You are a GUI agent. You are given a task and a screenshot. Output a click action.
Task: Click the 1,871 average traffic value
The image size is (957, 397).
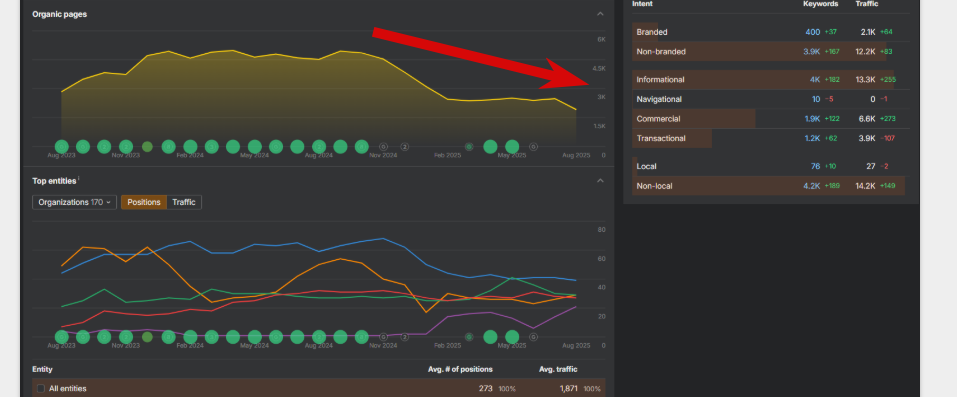tap(568, 388)
